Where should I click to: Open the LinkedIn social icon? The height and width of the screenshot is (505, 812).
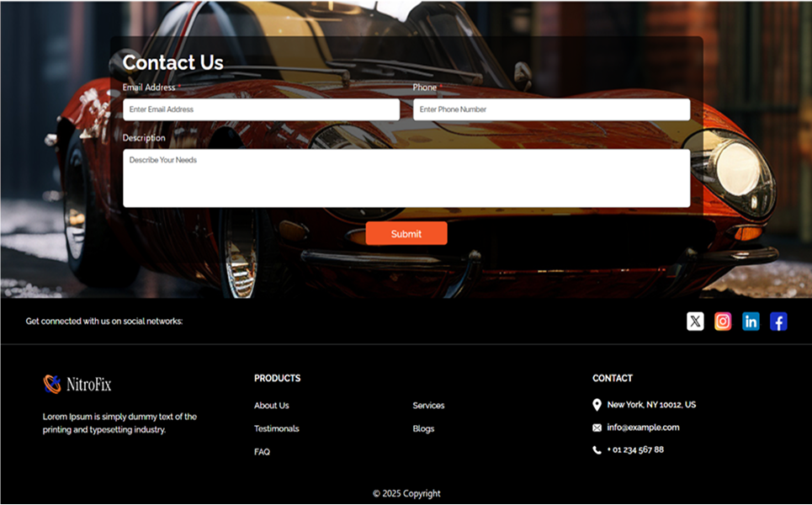[x=751, y=322]
